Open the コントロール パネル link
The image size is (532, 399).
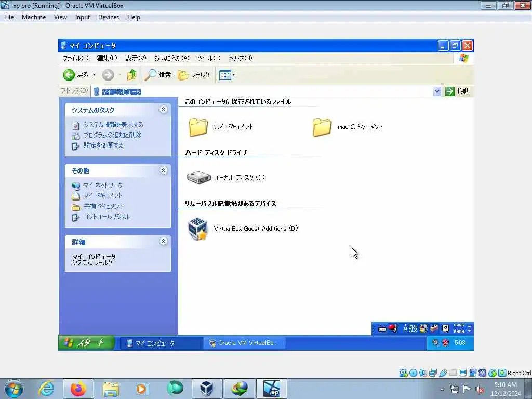pos(107,217)
